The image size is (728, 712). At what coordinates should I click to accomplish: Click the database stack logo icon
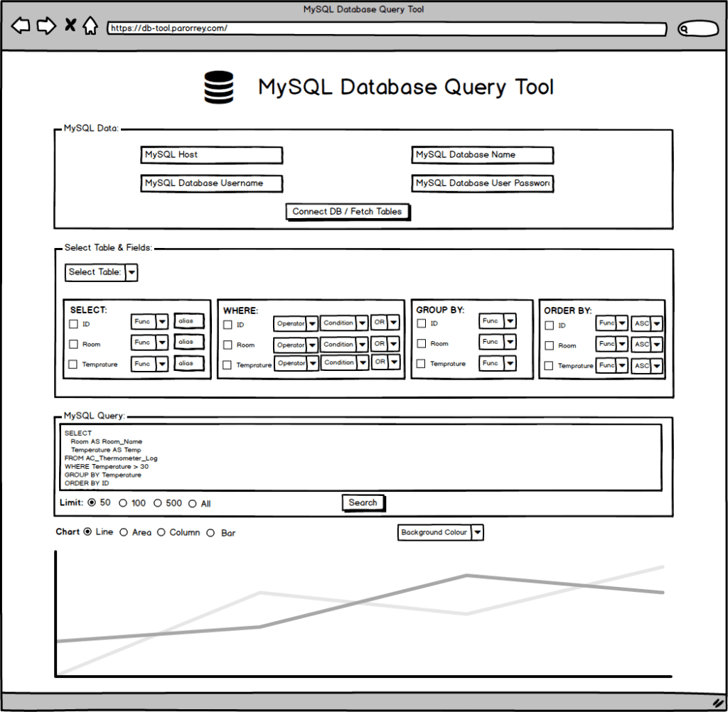coord(219,87)
